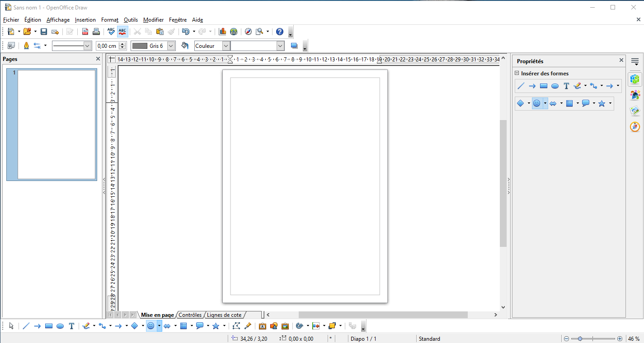Viewport: 644px width, 343px height.
Task: Click the zoom slider in the status bar
Action: tap(593, 338)
